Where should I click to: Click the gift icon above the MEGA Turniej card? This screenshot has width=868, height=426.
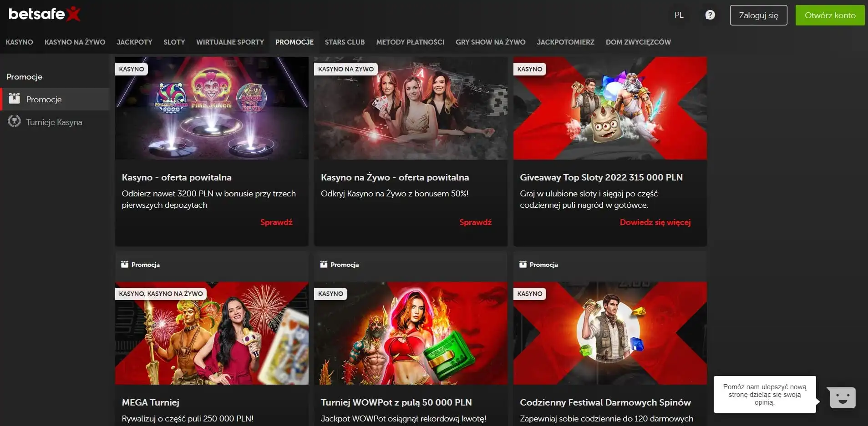[125, 264]
